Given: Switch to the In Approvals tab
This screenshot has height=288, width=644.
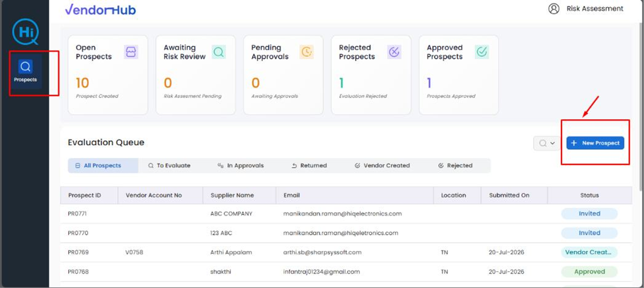Looking at the screenshot, I should pyautogui.click(x=241, y=166).
